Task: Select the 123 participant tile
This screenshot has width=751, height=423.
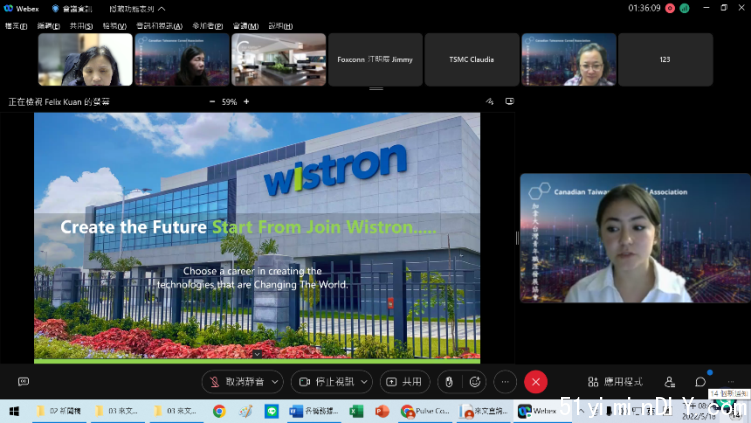Action: [665, 59]
